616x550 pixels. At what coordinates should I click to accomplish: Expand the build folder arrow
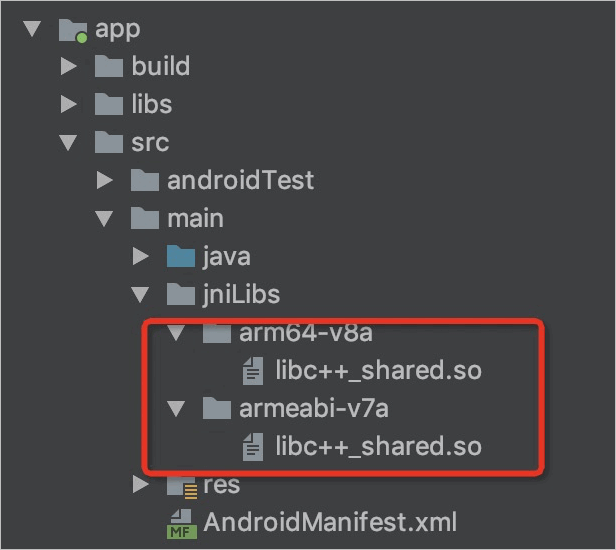(69, 66)
